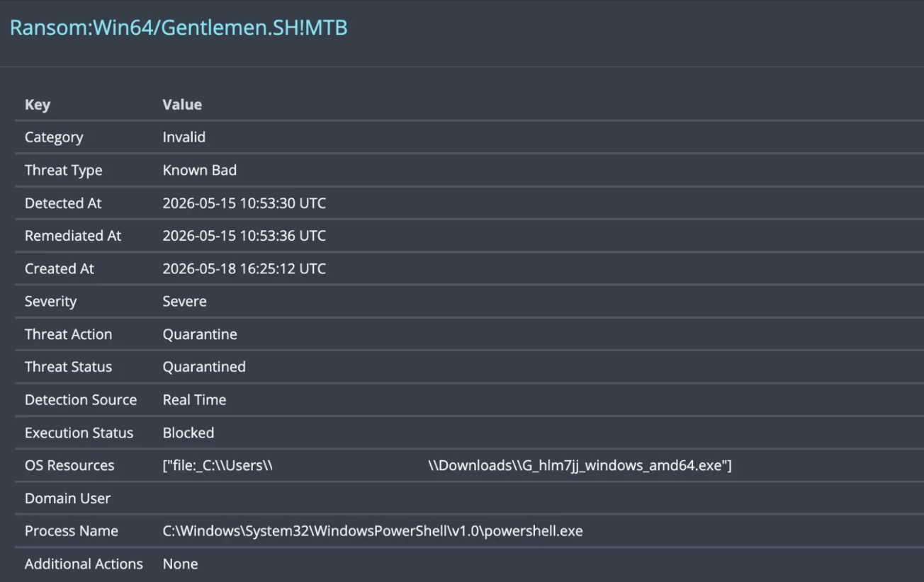Click the Category value Invalid
This screenshot has height=582, width=924.
click(184, 137)
